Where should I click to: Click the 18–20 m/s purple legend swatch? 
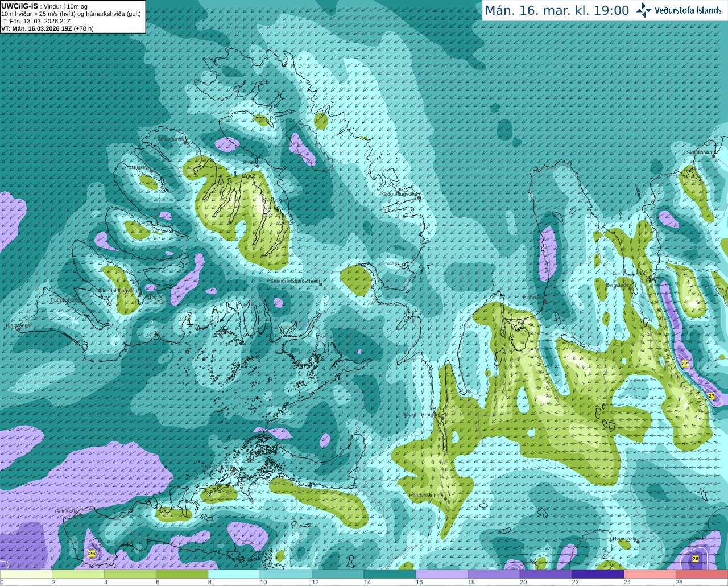click(x=494, y=575)
